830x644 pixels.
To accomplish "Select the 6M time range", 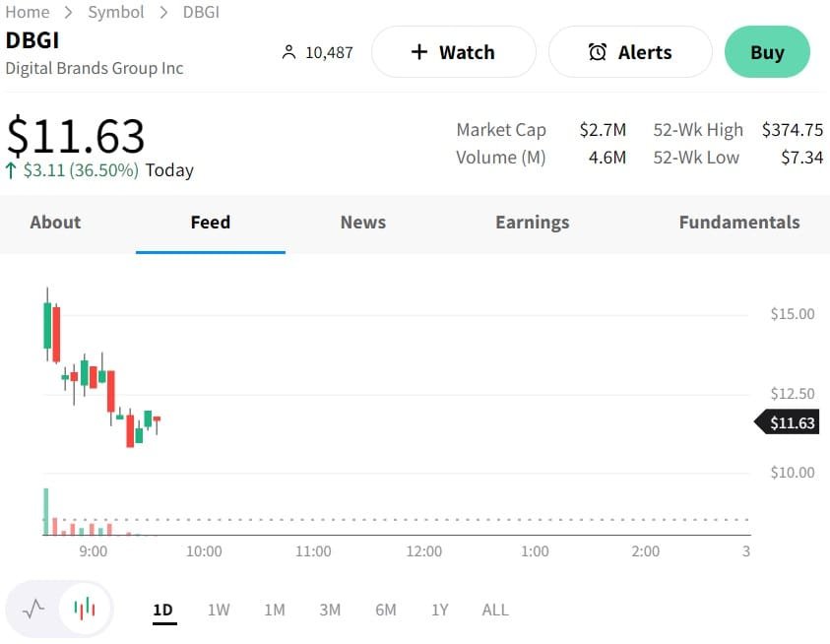I will coord(386,610).
